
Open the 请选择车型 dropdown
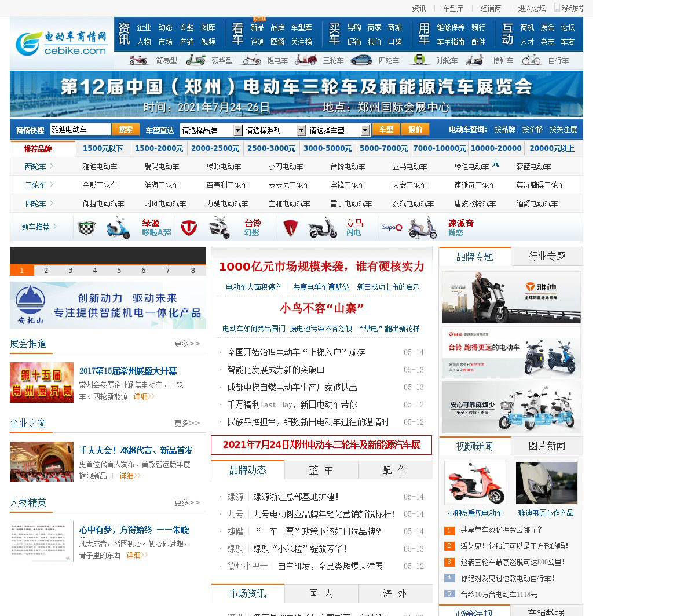tap(339, 130)
